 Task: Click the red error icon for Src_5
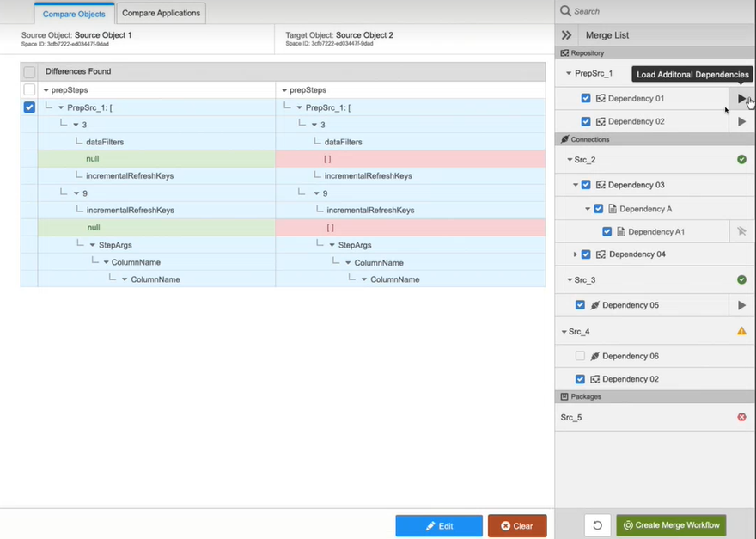tap(741, 417)
